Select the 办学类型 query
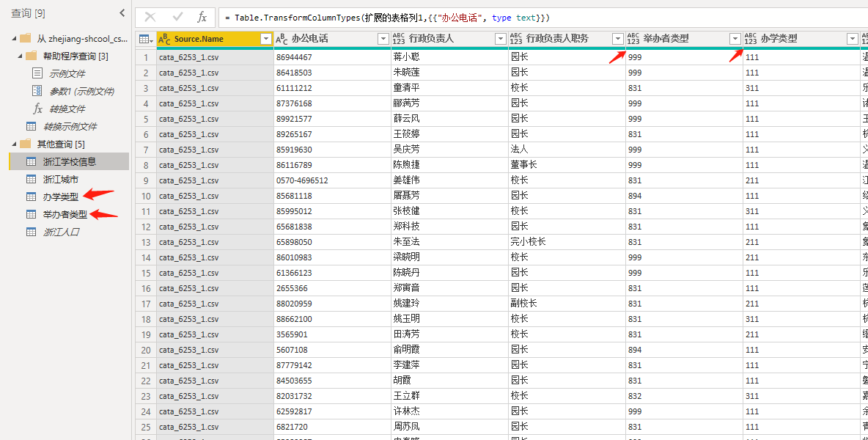 click(60, 197)
